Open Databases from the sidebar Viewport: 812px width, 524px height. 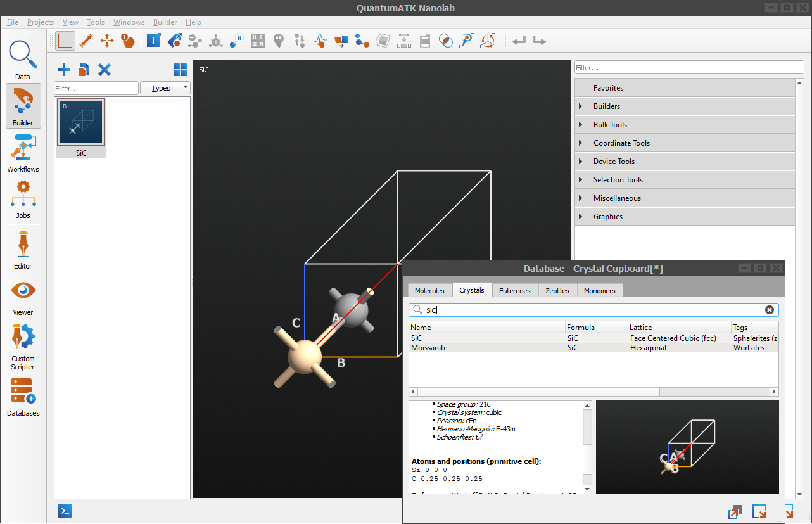point(23,396)
